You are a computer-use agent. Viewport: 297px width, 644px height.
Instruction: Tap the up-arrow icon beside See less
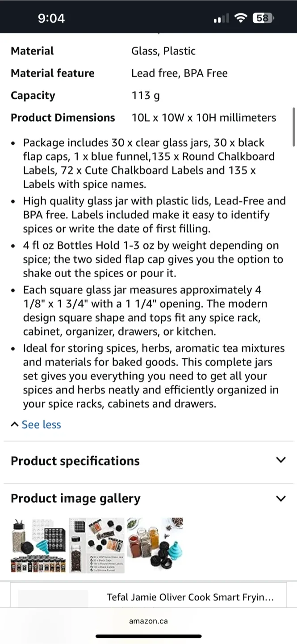click(14, 424)
